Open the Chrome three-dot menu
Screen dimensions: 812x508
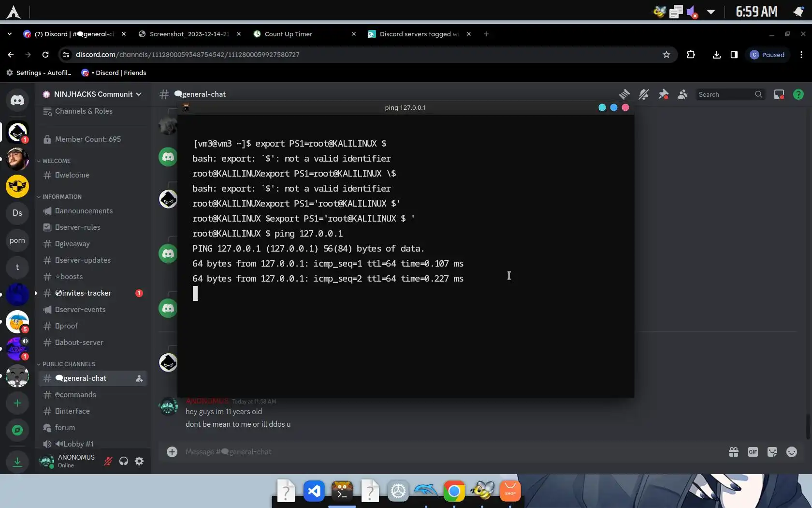801,55
